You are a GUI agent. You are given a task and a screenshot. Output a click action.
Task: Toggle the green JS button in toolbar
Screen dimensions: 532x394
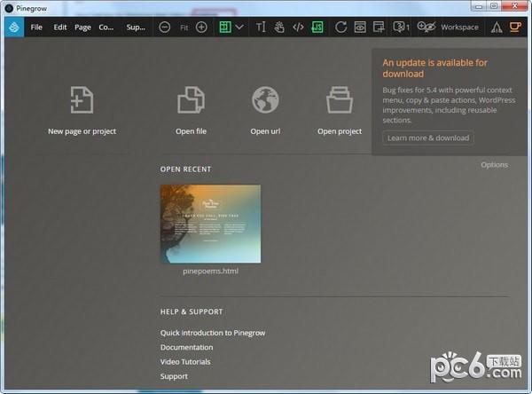[317, 27]
